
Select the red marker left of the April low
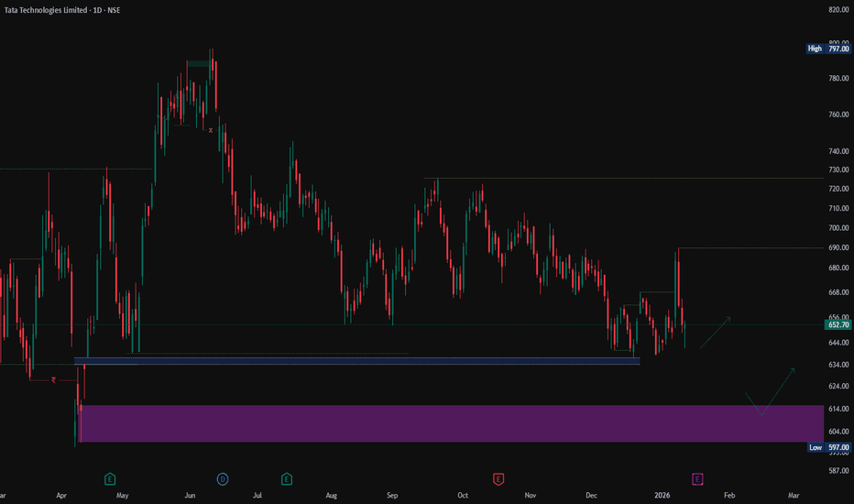coord(54,379)
